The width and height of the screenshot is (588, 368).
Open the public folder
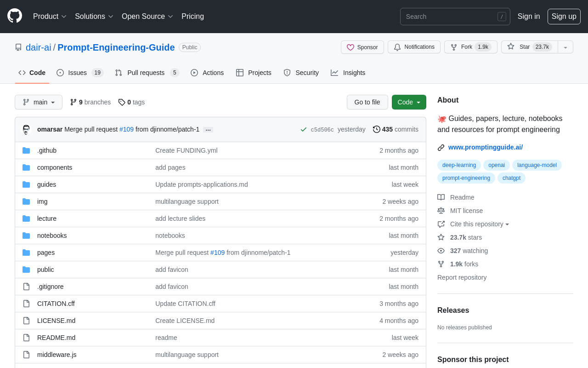(45, 270)
